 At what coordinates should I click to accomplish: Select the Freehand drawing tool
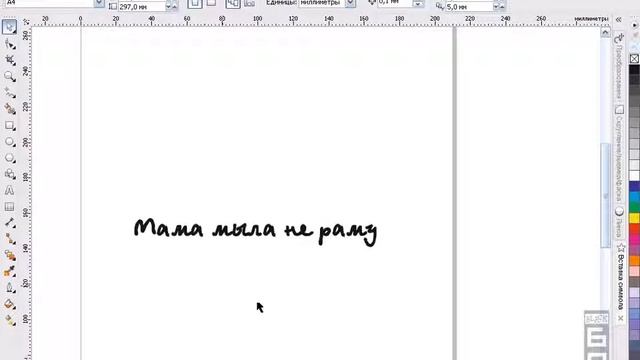pyautogui.click(x=10, y=93)
